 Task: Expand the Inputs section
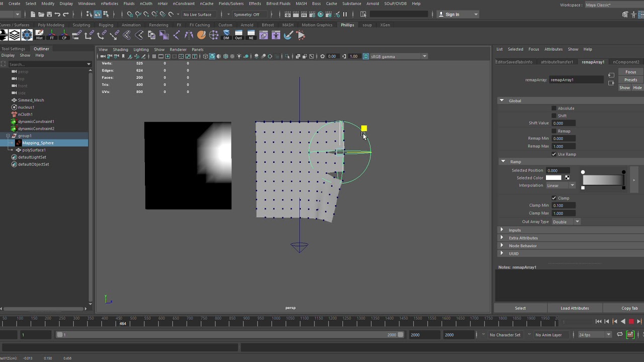click(502, 230)
